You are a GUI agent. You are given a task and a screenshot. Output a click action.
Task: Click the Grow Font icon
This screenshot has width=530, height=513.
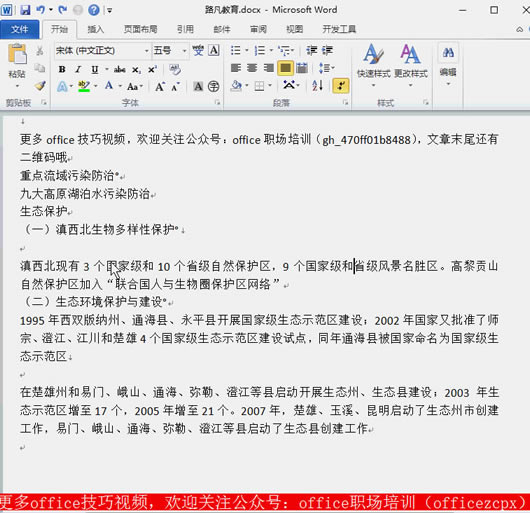[160, 87]
